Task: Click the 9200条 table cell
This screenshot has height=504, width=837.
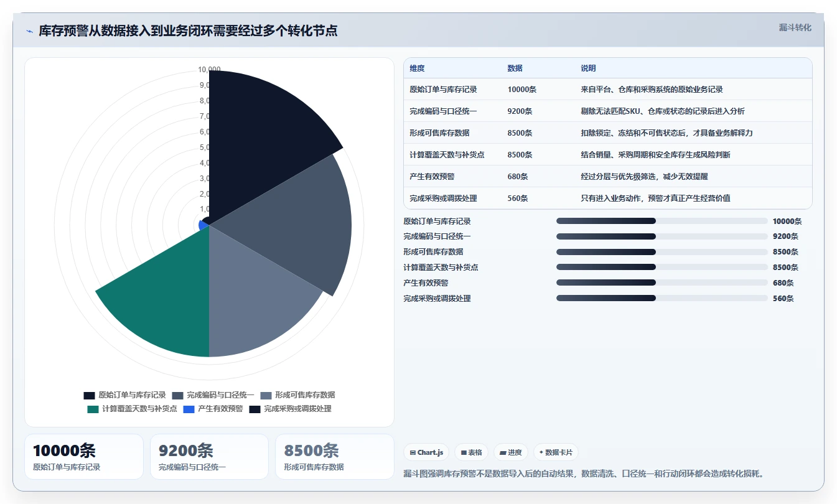Action: 520,111
